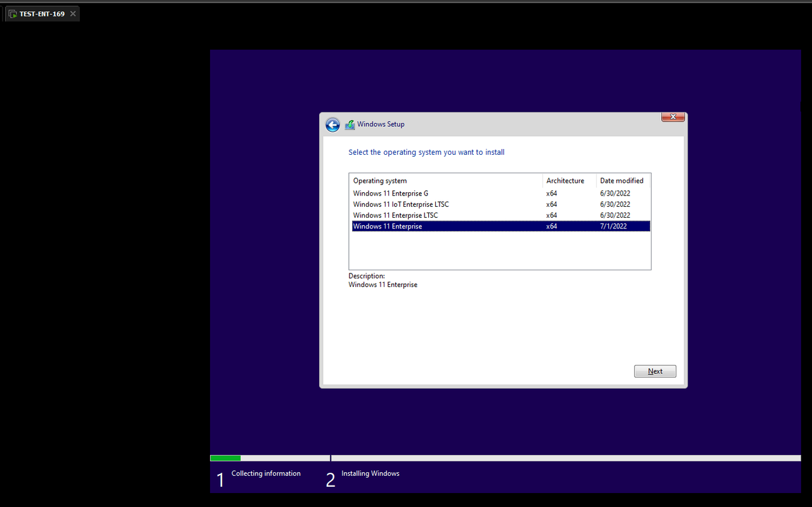
Task: Click the Next button
Action: pos(655,371)
